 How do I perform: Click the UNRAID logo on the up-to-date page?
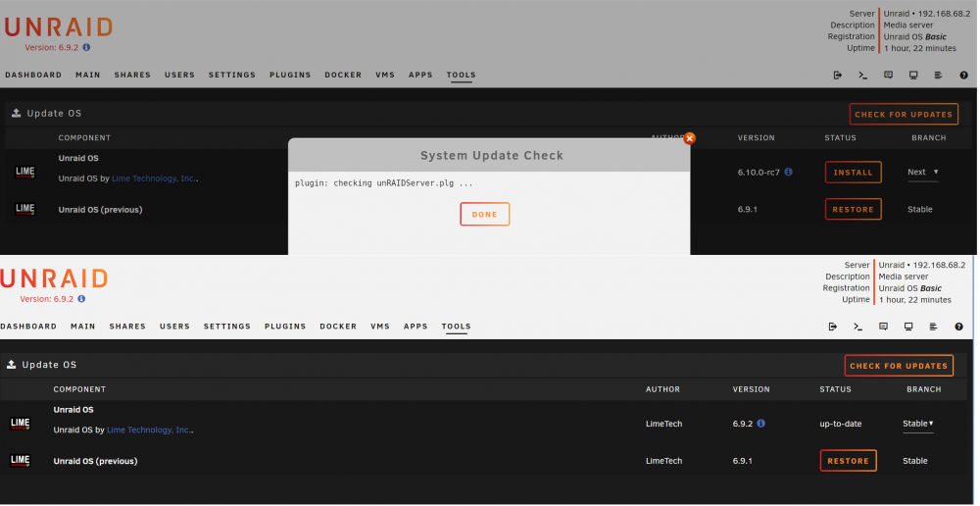point(54,278)
